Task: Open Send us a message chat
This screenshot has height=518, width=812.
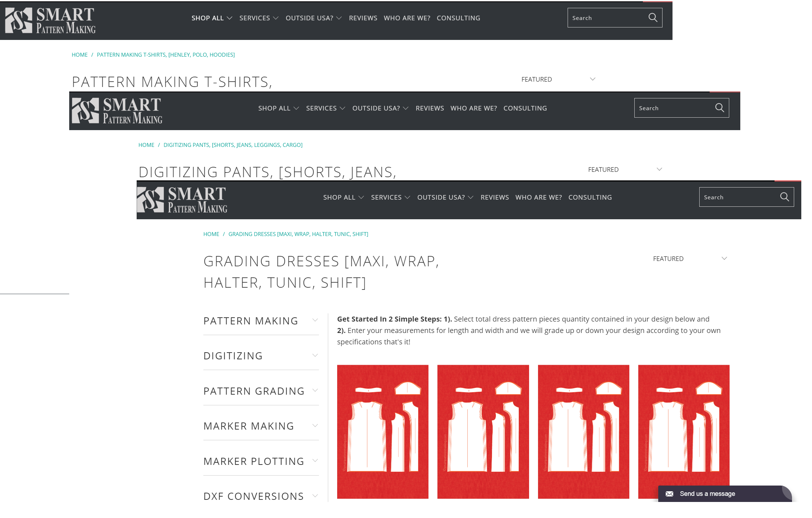Action: coord(707,494)
